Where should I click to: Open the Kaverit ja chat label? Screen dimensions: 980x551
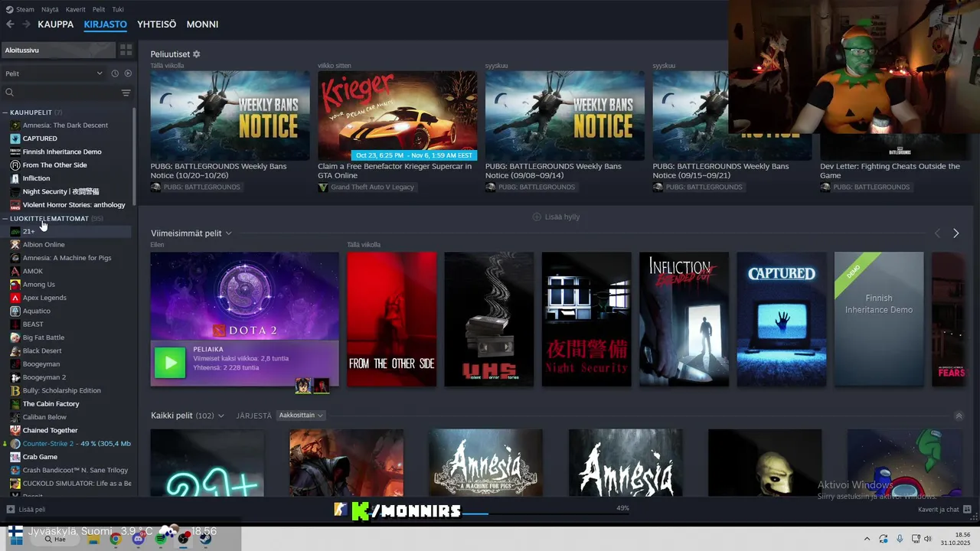pos(939,509)
